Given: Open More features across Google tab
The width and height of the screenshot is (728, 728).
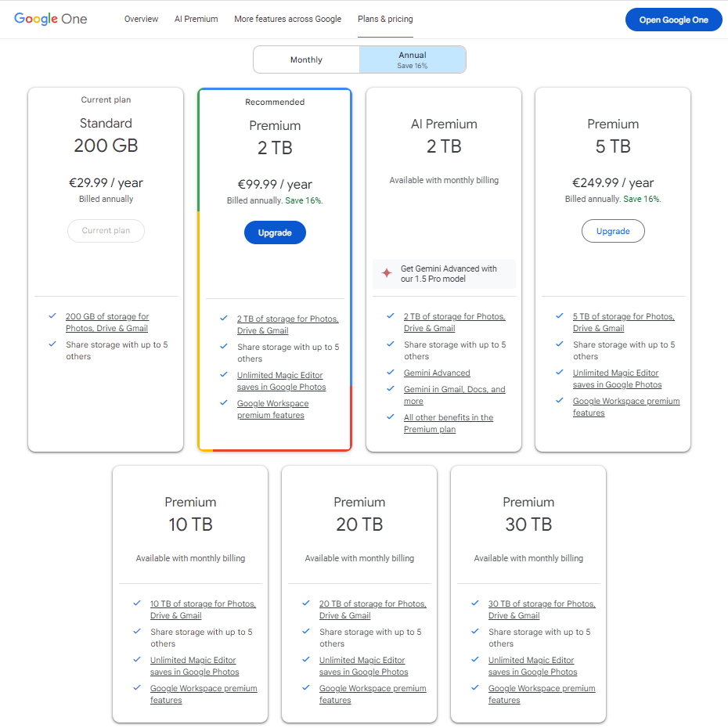Looking at the screenshot, I should (288, 19).
